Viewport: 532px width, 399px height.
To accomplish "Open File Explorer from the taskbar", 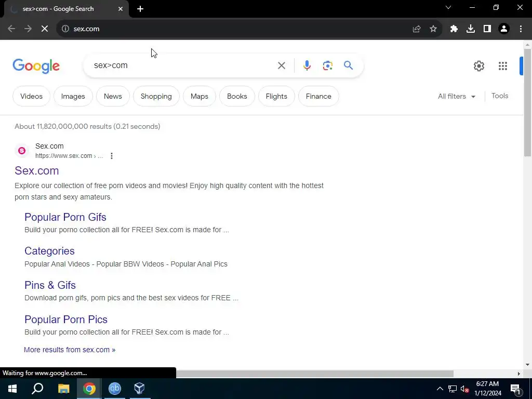I will tap(63, 389).
